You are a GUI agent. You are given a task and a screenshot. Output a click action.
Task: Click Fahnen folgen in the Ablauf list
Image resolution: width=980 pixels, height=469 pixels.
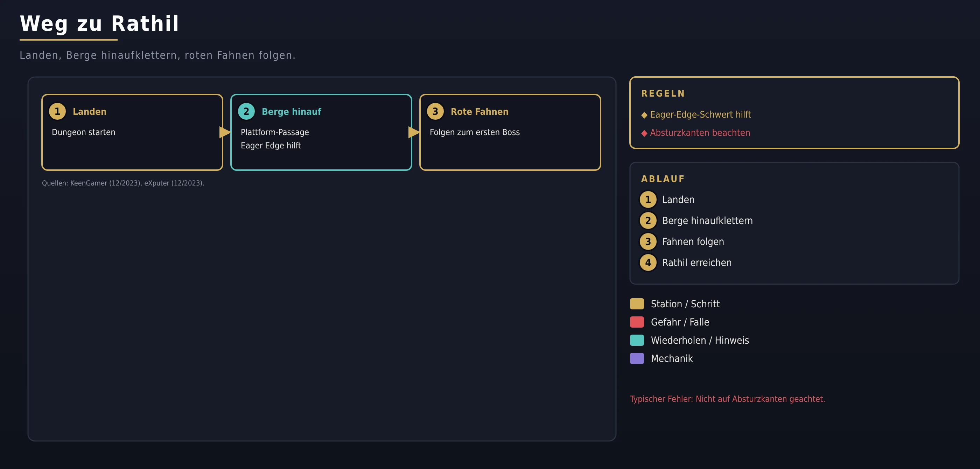693,241
